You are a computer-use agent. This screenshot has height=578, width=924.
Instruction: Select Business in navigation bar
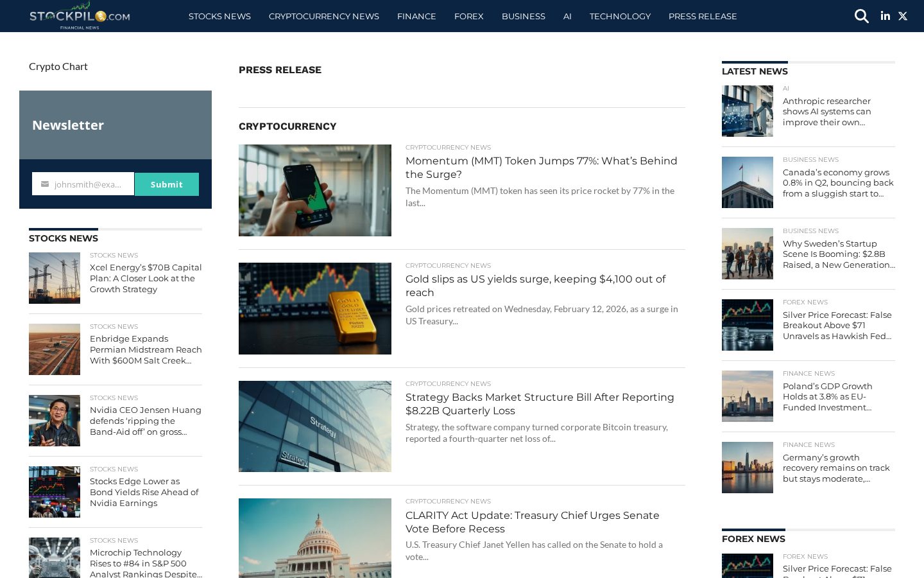(523, 16)
